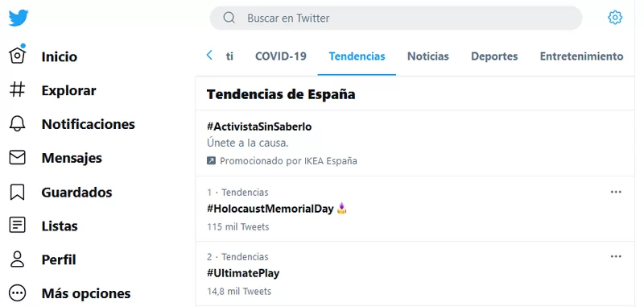Open the #UltimatePlay trend link
Viewport: 644px width, 307px height.
tap(243, 273)
